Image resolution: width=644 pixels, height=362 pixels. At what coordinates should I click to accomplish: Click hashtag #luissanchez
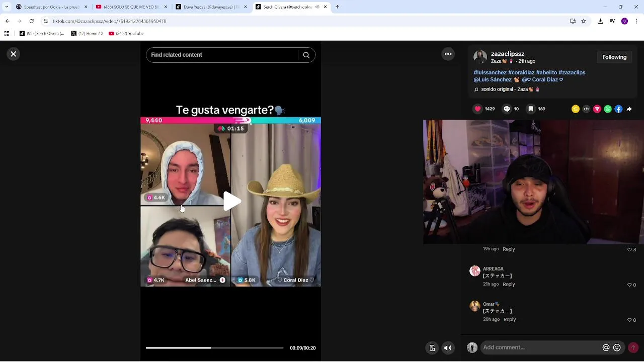click(x=490, y=72)
